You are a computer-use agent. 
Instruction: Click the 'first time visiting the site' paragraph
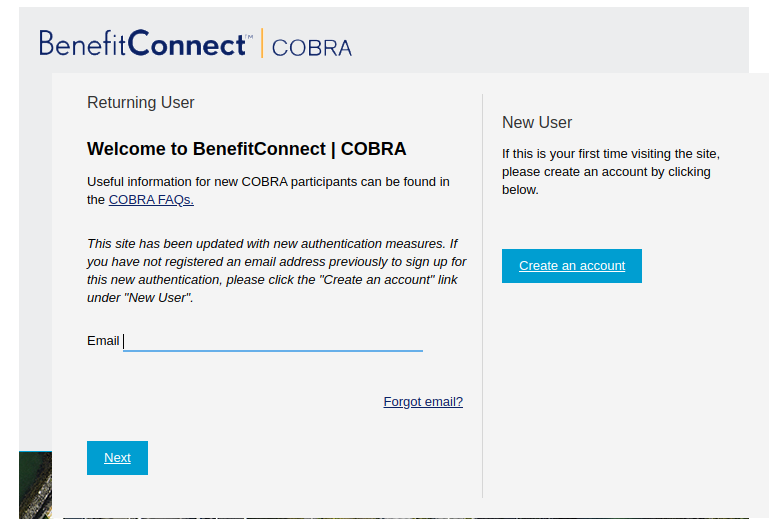click(610, 171)
